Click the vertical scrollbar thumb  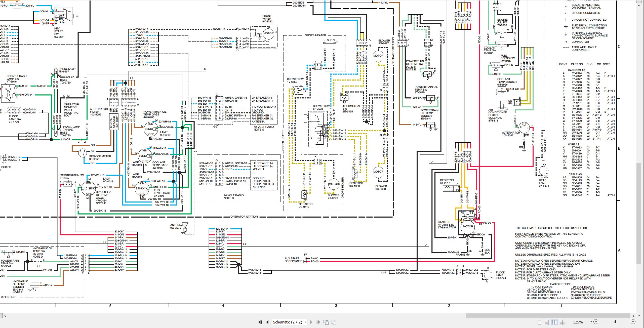point(638,213)
